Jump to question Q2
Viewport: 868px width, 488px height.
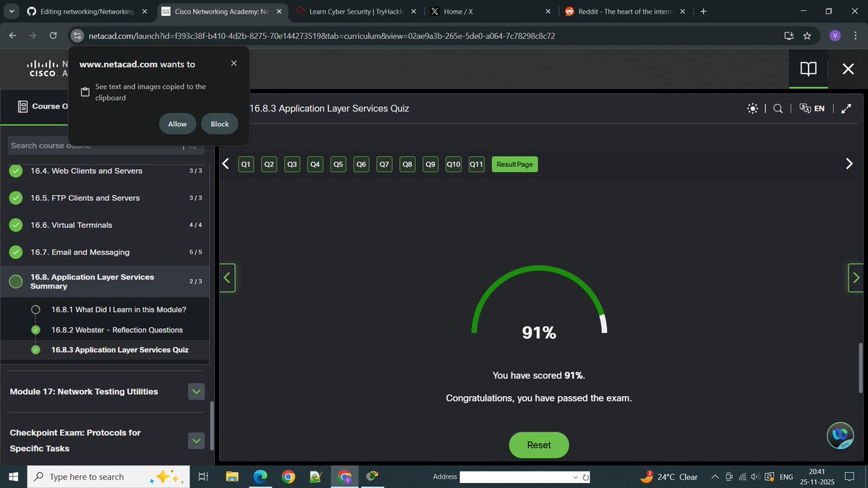[269, 164]
